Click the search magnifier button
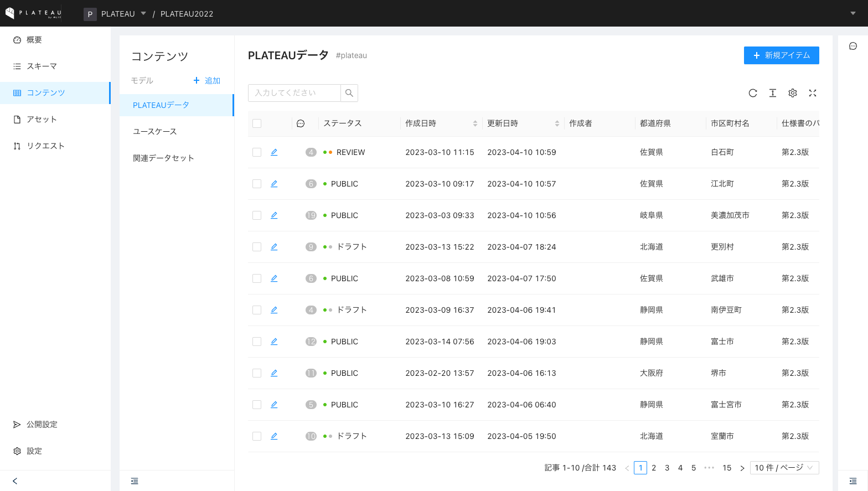868x491 pixels. pyautogui.click(x=349, y=93)
